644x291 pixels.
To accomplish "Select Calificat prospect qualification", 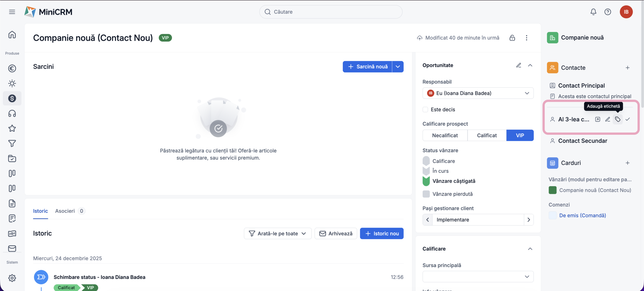I will click(x=487, y=135).
